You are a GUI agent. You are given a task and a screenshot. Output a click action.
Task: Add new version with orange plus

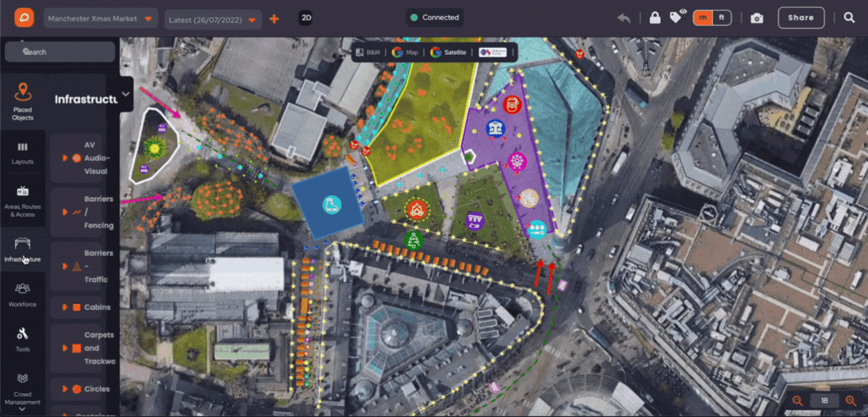[274, 19]
